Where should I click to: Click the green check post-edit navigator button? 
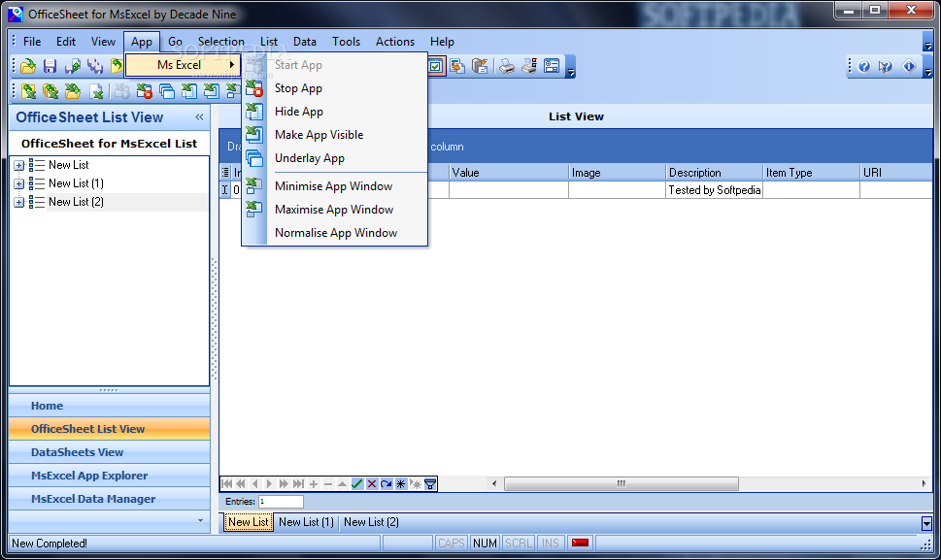[x=357, y=484]
